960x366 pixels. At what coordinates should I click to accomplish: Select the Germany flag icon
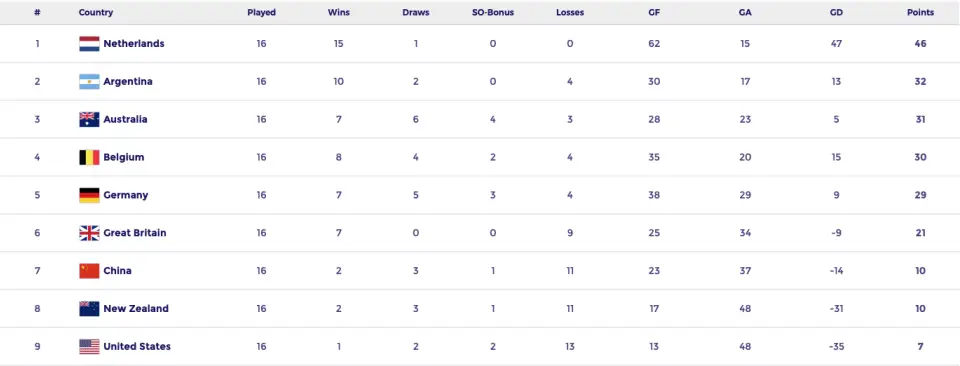89,195
